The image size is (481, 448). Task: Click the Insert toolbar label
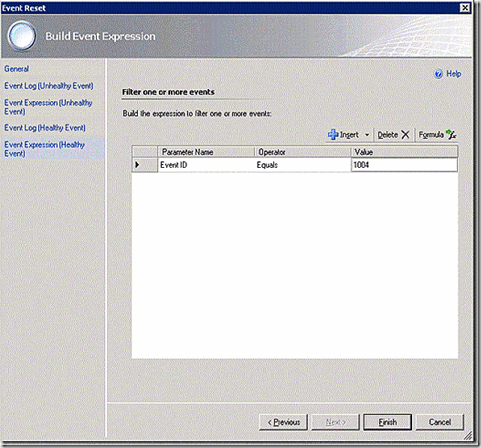pos(349,135)
